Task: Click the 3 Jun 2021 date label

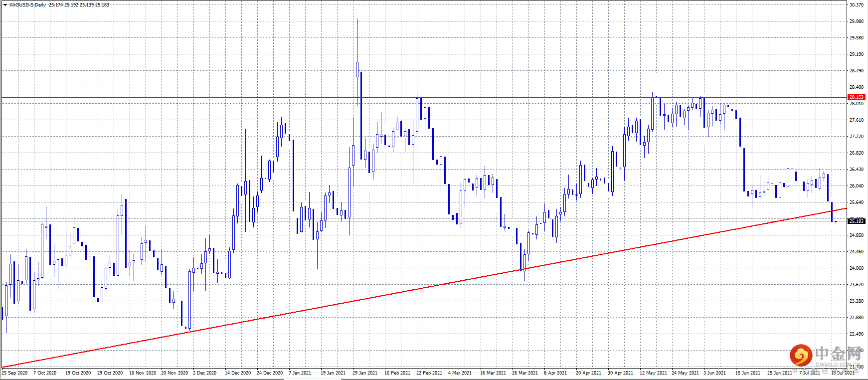Action: coord(715,373)
